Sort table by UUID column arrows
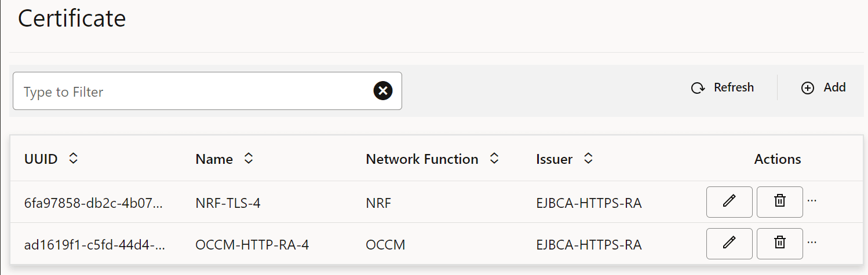868x275 pixels. pos(73,159)
